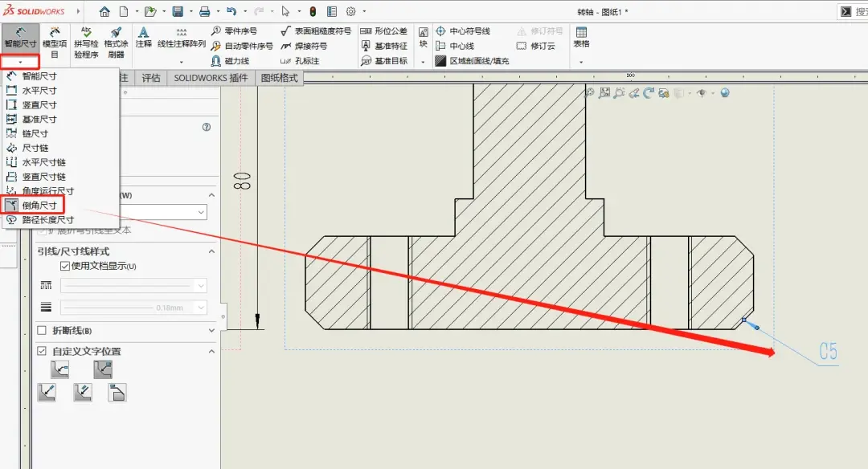This screenshot has width=868, height=469.
Task: Click the blue globe icon in view toolbar
Action: point(725,93)
